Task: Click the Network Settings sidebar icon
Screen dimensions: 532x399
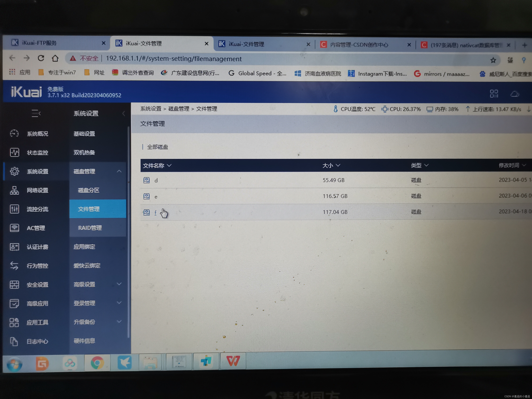Action: (14, 190)
